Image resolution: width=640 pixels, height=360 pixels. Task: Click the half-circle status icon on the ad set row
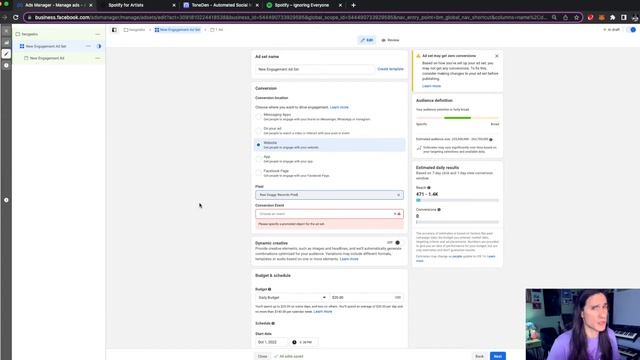[x=99, y=46]
